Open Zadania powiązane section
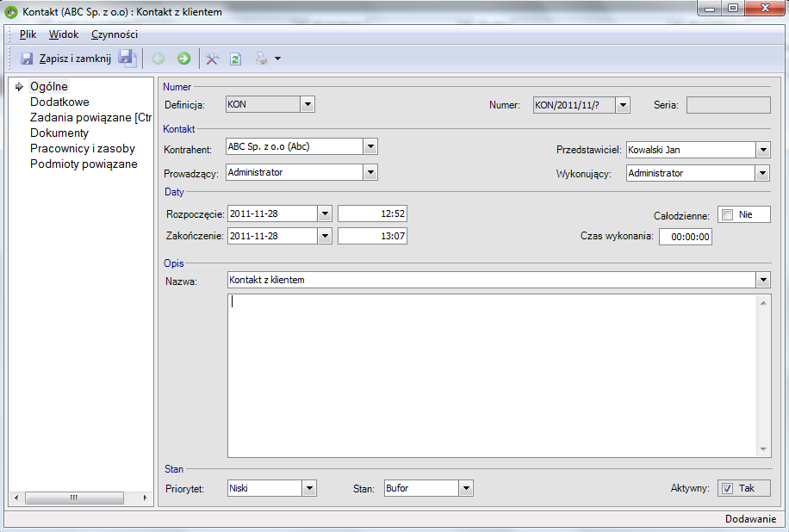 tap(90, 118)
